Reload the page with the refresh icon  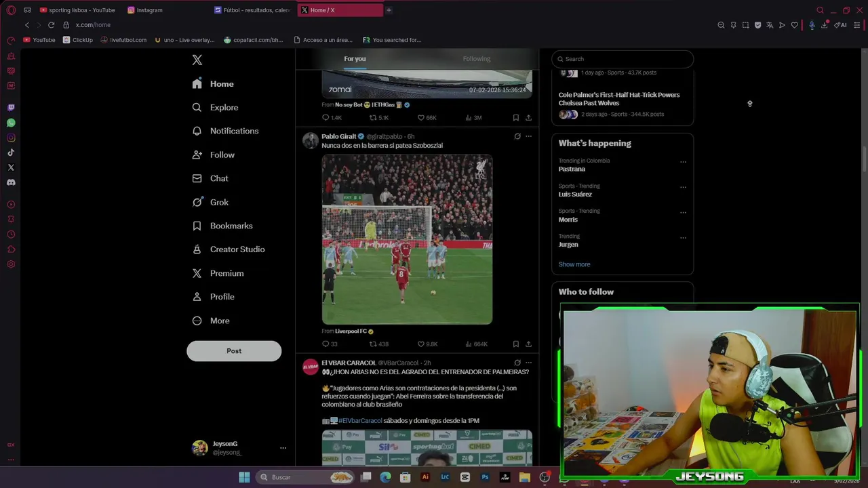tap(51, 25)
